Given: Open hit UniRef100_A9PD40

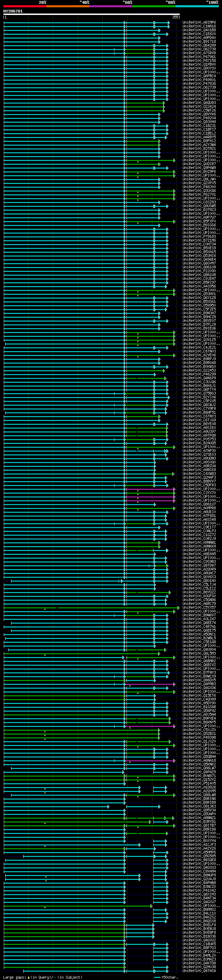Looking at the screenshot, I should pyautogui.click(x=199, y=38).
